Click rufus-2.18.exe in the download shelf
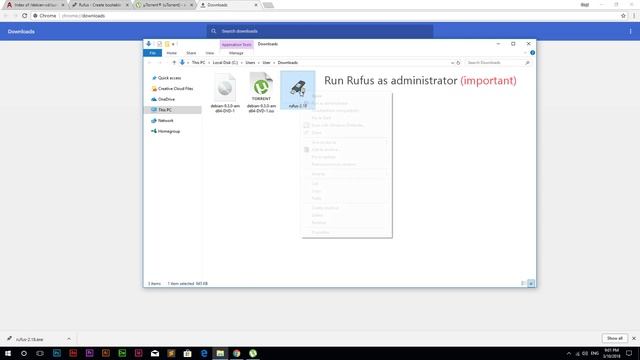This screenshot has width=640, height=360. point(29,339)
